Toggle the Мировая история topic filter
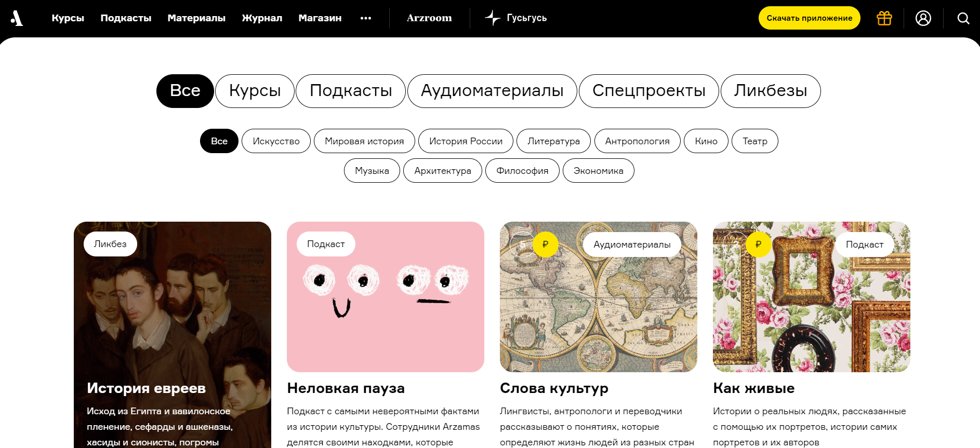This screenshot has width=980, height=448. pyautogui.click(x=364, y=141)
